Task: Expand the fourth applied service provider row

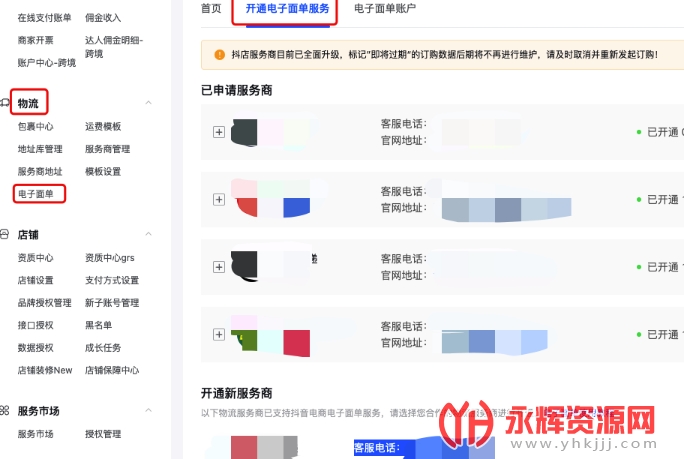Action: [219, 335]
